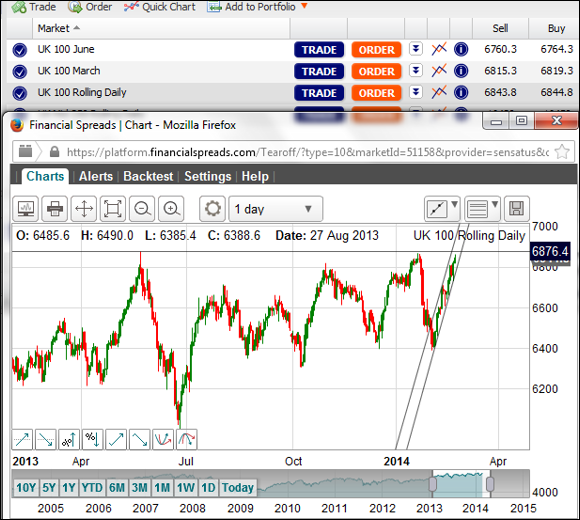Expand the UK 100 Rolling Daily row options arrow
The height and width of the screenshot is (520, 580).
coord(416,92)
